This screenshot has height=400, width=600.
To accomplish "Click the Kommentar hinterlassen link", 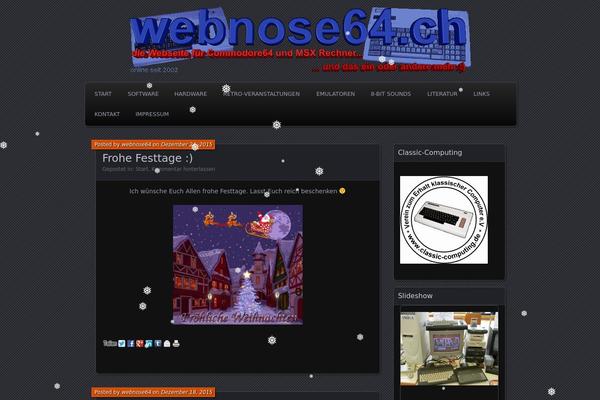I will tap(183, 169).
